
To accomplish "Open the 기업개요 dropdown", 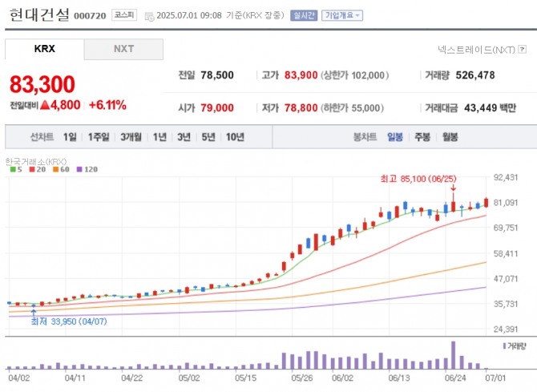I will point(342,15).
